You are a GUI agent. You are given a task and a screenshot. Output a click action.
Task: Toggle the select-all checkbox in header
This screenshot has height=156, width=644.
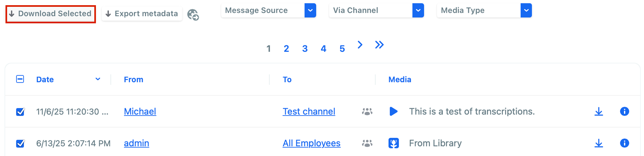click(20, 79)
